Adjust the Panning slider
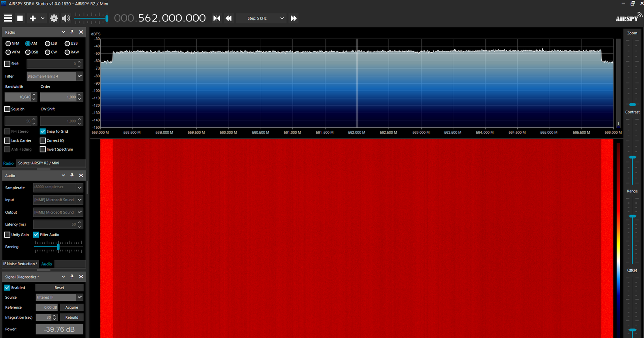This screenshot has height=338, width=644. pyautogui.click(x=58, y=247)
